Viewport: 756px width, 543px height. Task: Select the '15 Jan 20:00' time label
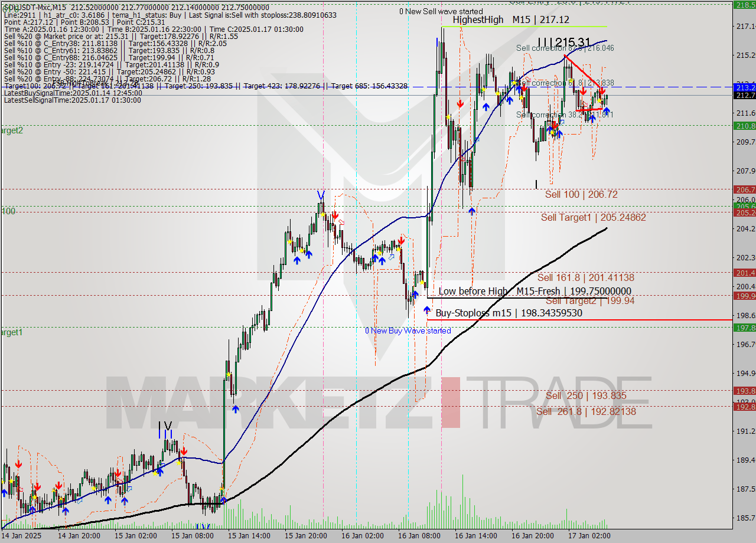[x=305, y=536]
